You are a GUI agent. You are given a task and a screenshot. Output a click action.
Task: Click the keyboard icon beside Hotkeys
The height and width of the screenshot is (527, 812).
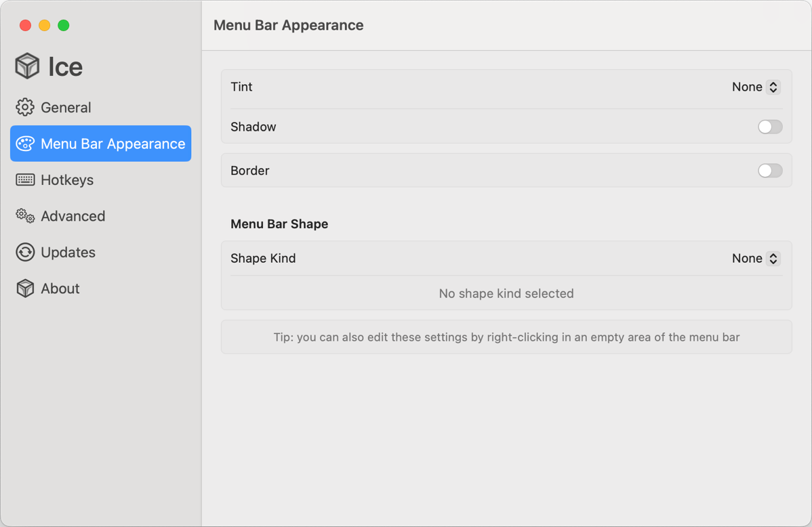tap(25, 180)
